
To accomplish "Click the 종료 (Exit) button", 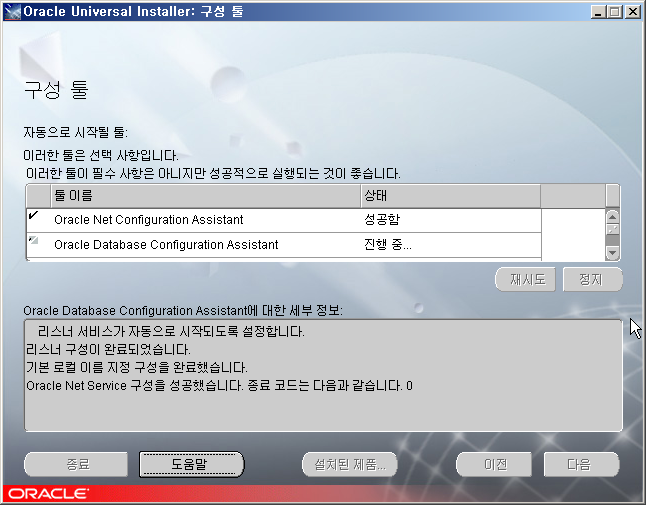I will (x=76, y=464).
